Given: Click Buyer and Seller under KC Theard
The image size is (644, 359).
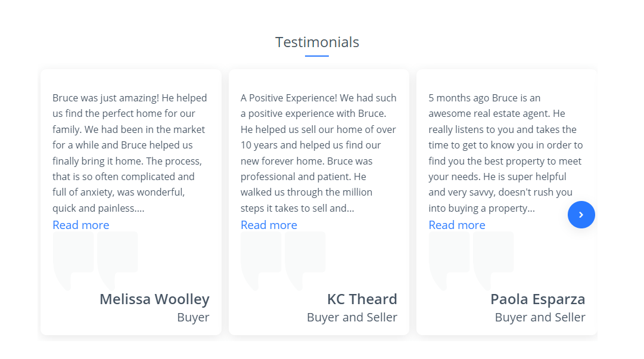Looking at the screenshot, I should tap(351, 317).
